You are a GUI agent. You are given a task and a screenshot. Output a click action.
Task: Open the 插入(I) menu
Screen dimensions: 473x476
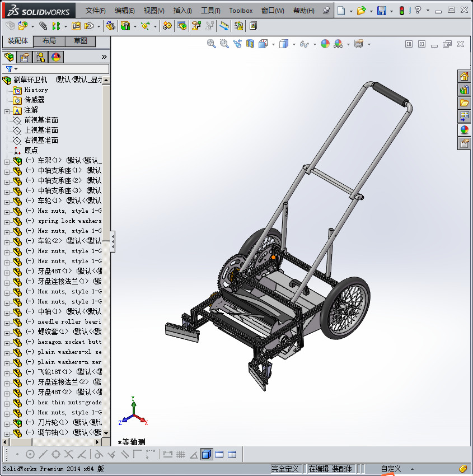click(182, 11)
